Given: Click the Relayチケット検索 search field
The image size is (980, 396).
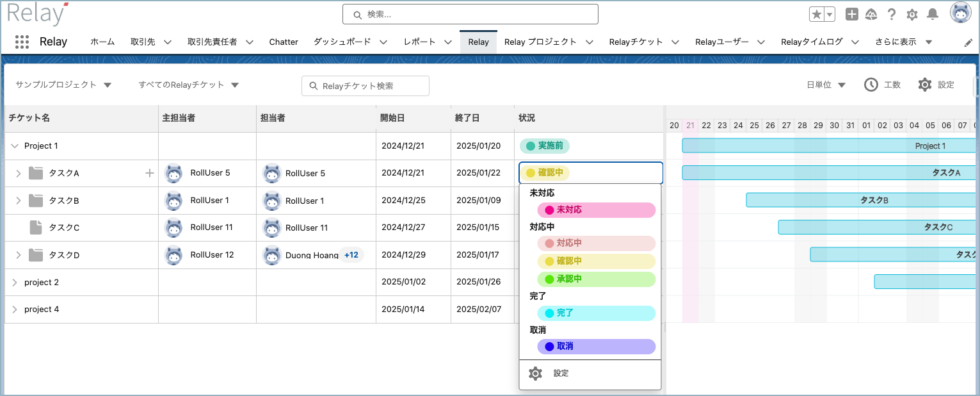Looking at the screenshot, I should 365,86.
